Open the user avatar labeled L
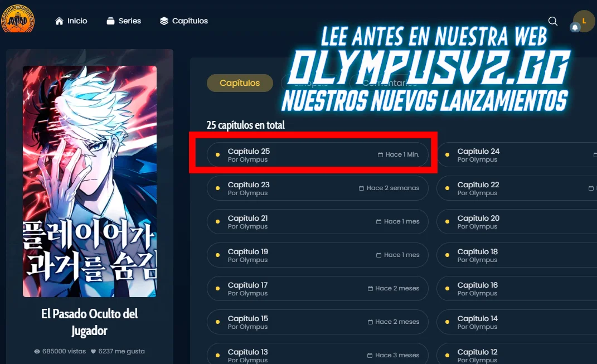 click(x=584, y=21)
